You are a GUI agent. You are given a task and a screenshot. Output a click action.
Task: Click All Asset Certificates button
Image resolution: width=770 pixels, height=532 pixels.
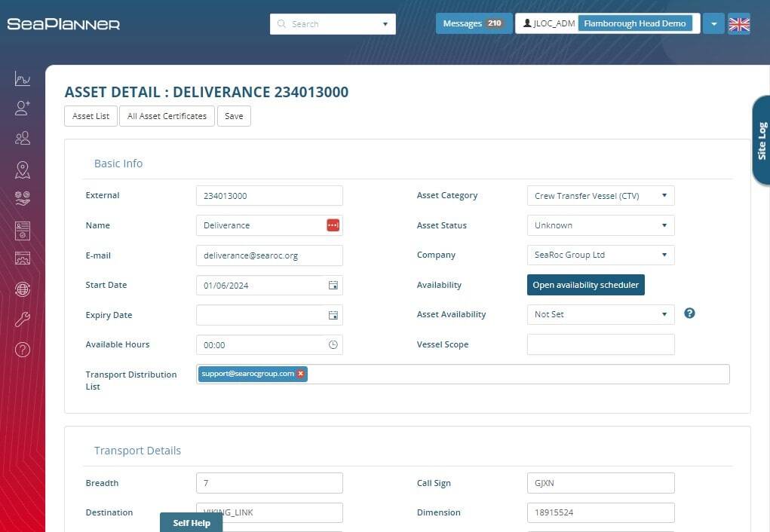[x=167, y=116]
